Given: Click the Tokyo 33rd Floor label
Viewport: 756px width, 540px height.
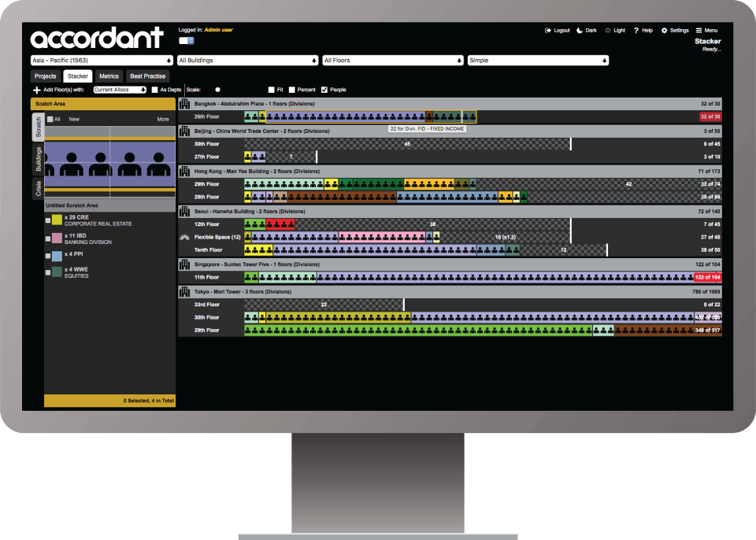Looking at the screenshot, I should (x=206, y=305).
